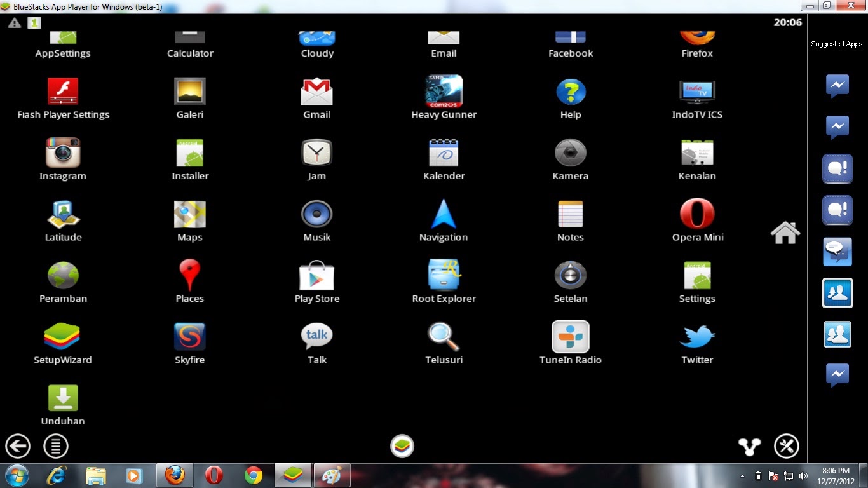Open the volume speaker tray icon

point(804,476)
